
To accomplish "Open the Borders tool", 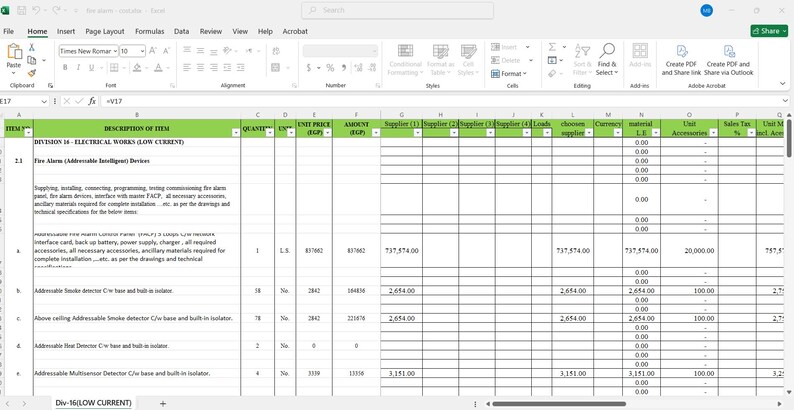I will point(114,67).
